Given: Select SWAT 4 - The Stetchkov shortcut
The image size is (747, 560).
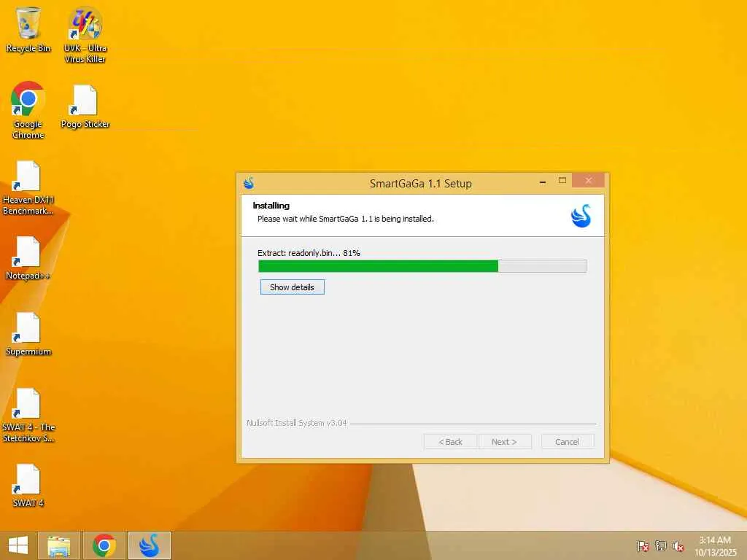Looking at the screenshot, I should point(28,415).
